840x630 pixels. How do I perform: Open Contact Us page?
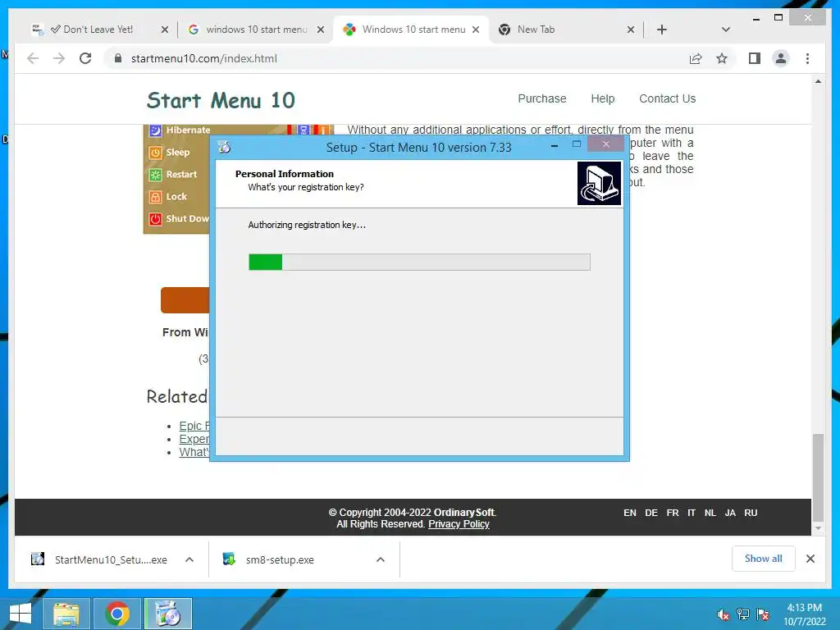click(x=667, y=98)
